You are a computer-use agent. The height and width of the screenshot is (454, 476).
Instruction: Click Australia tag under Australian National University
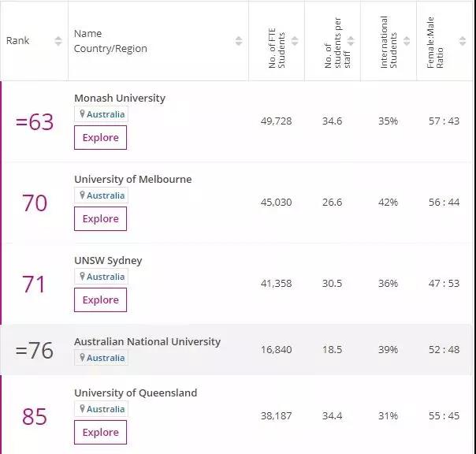pyautogui.click(x=106, y=358)
